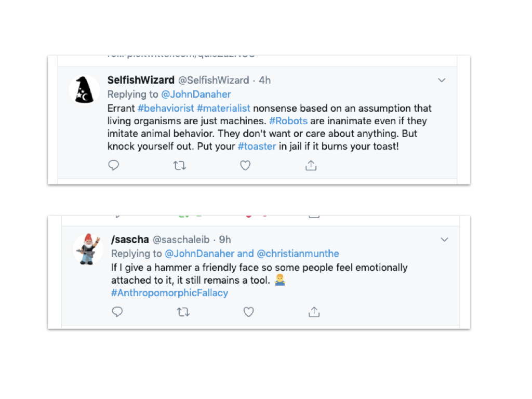Open the #materialist hashtag
This screenshot has height=399, width=532.
pos(223,108)
